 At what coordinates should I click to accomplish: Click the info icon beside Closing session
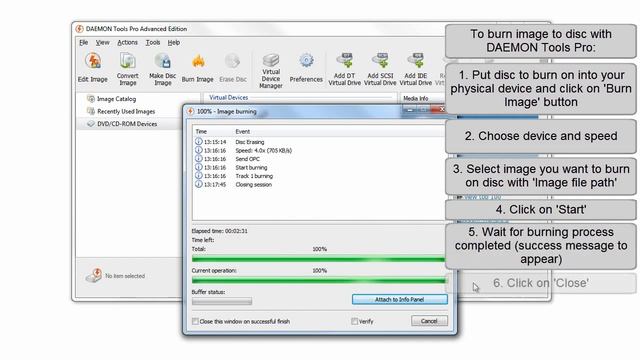point(198,184)
